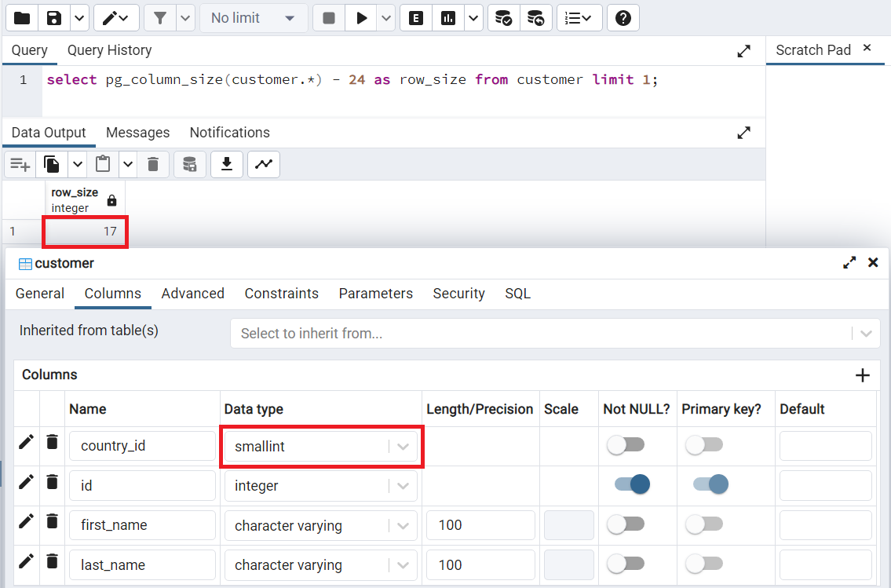Open the Security tab

(x=458, y=294)
